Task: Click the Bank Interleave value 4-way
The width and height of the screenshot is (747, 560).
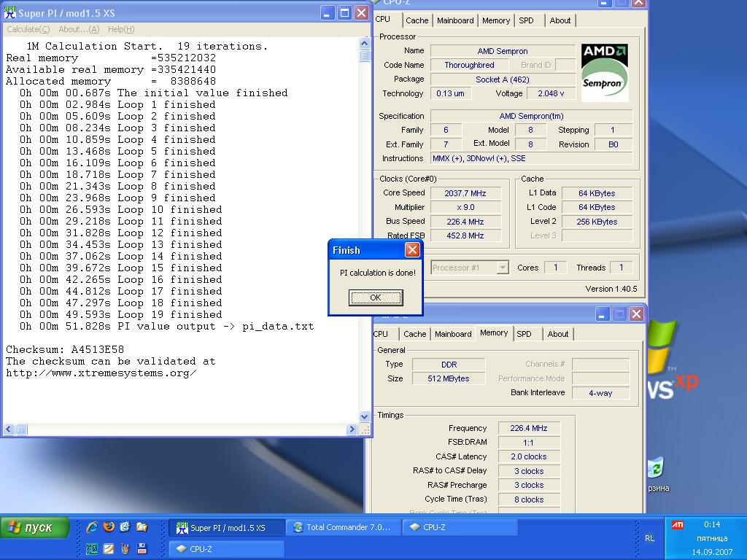Action: (600, 393)
